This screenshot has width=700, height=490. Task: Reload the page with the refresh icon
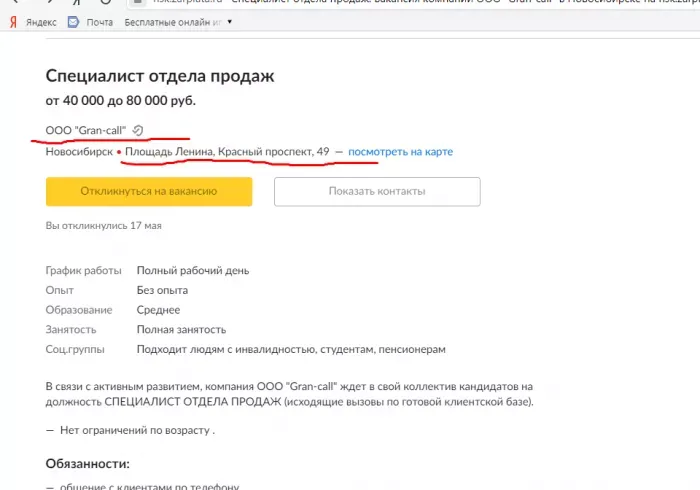point(106,1)
